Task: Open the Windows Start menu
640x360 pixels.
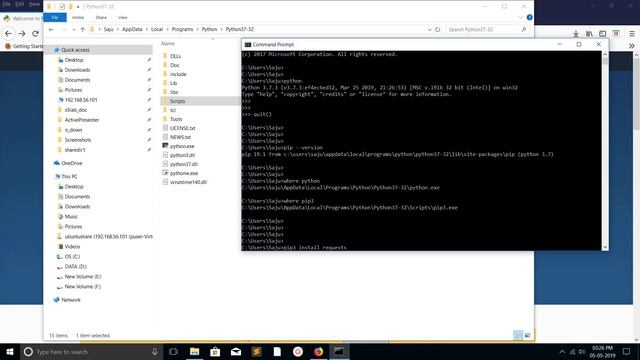Action: click(10, 351)
